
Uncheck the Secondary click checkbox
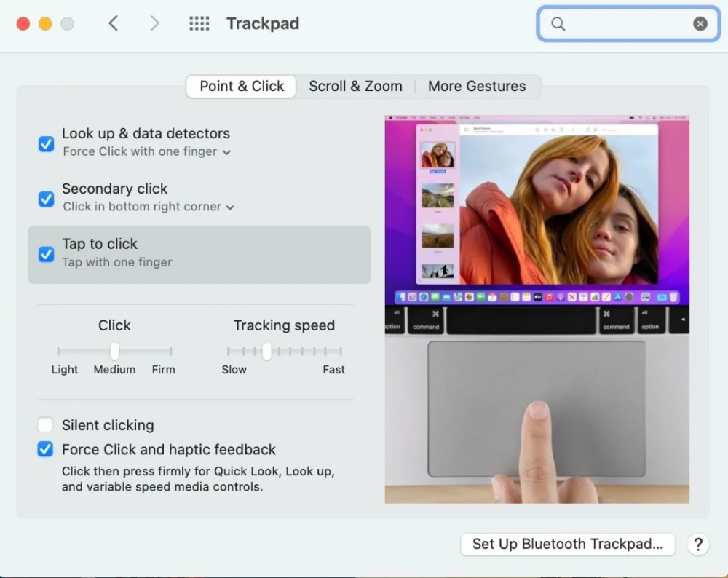pos(46,199)
